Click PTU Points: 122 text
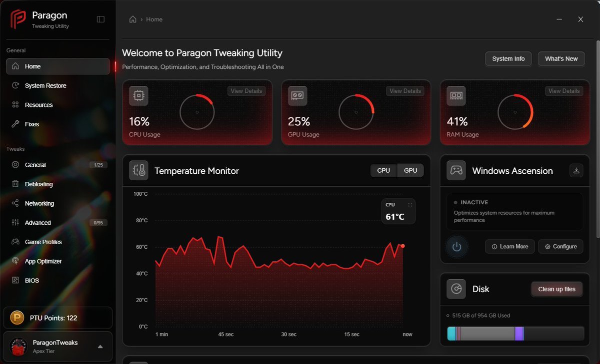The height and width of the screenshot is (364, 600). coord(53,318)
